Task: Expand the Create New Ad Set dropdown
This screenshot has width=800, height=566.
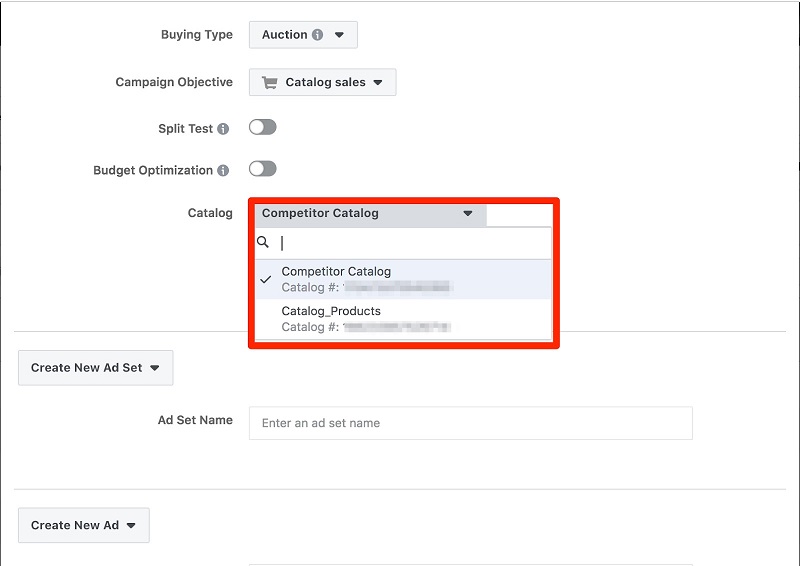Action: pyautogui.click(x=95, y=368)
